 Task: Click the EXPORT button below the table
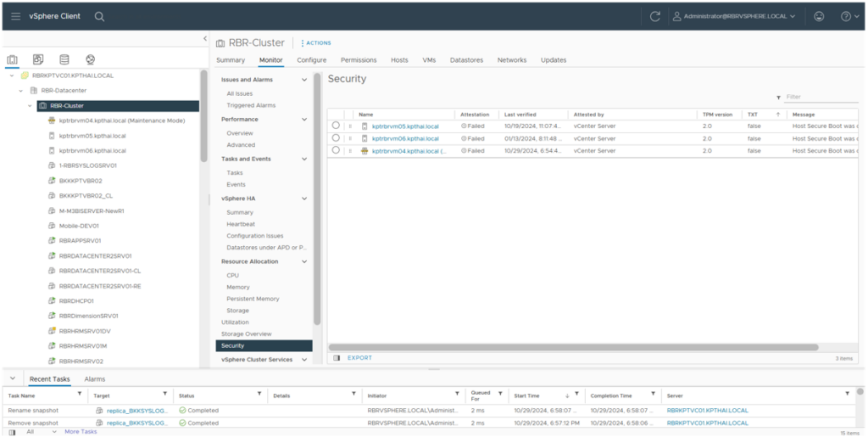coord(359,358)
